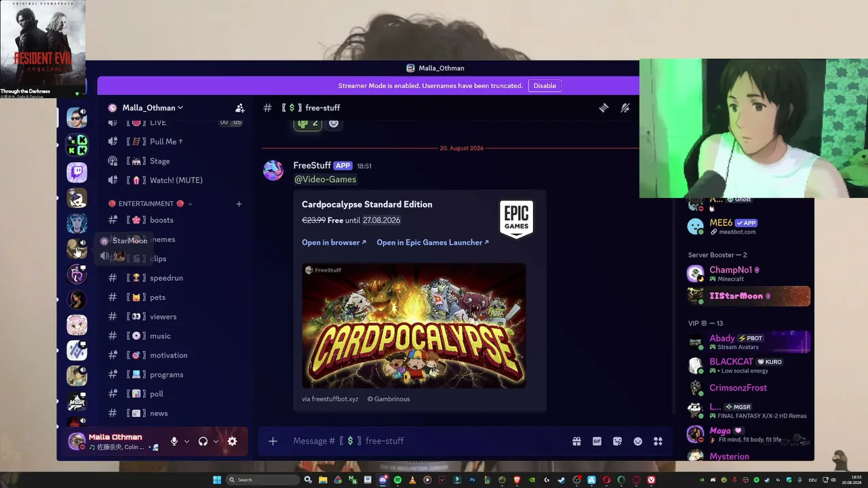This screenshot has height=488, width=868.
Task: Open the emoji picker in message bar
Action: [637, 441]
